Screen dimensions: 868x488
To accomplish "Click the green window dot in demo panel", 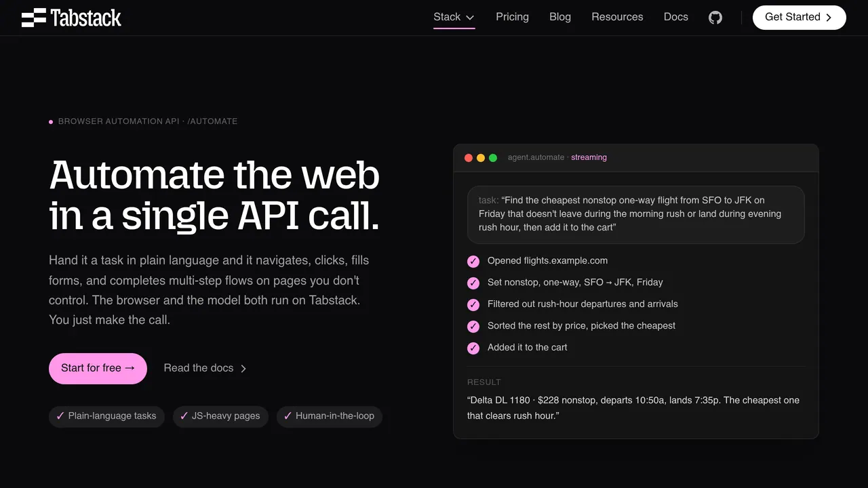I will click(493, 158).
